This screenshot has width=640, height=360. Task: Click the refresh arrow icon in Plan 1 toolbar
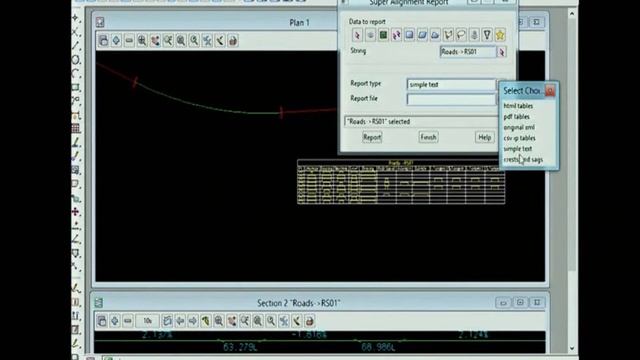pos(220,40)
